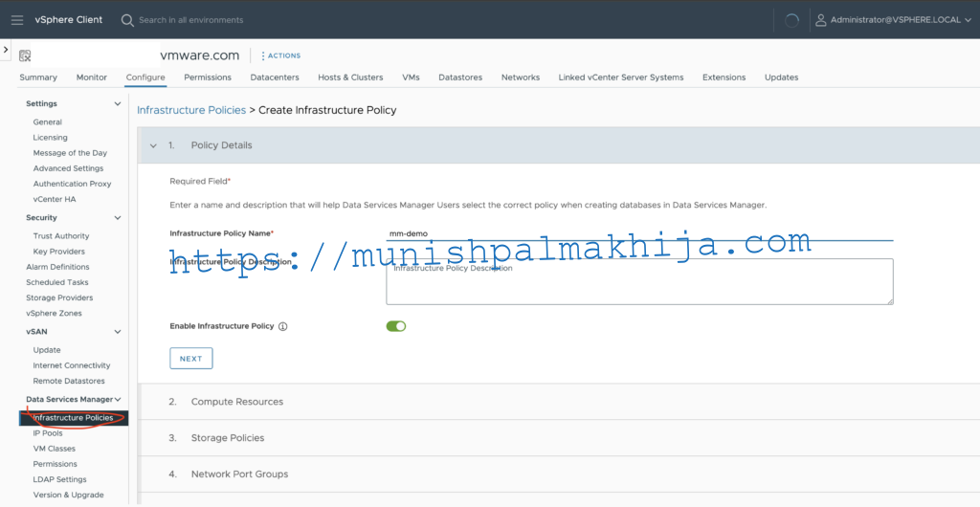Click the Infrastructure Policy Name field

pos(639,233)
